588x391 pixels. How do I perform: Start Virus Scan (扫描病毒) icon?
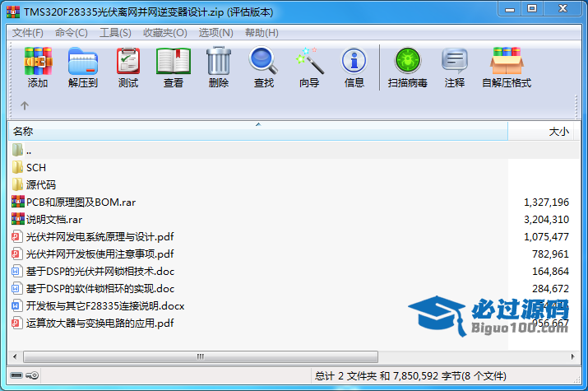(x=408, y=61)
